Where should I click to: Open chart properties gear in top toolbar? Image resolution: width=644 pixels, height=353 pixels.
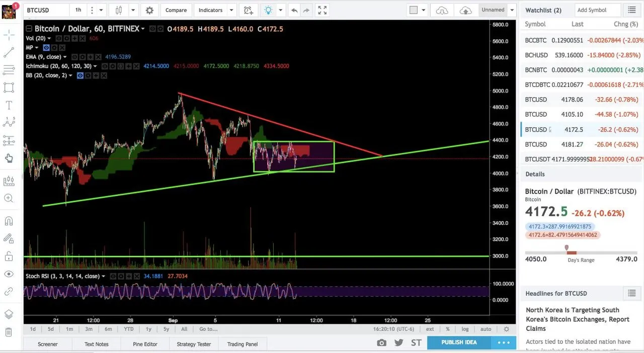[149, 10]
